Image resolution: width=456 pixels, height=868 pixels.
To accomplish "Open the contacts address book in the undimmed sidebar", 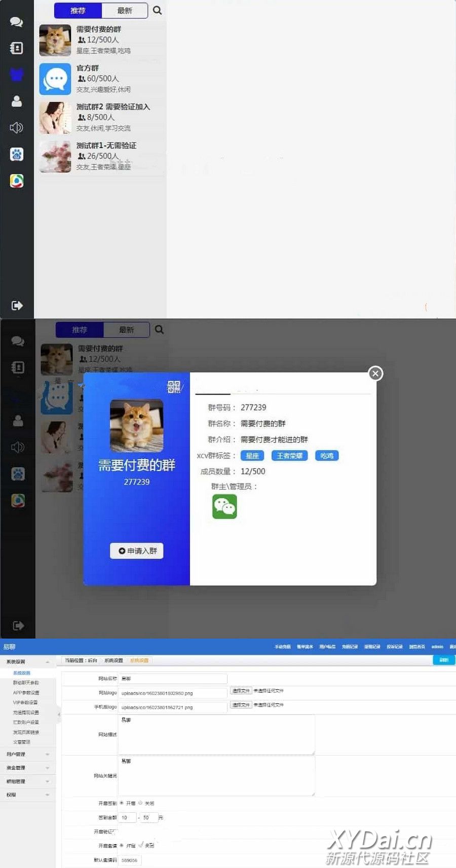I will [x=16, y=48].
